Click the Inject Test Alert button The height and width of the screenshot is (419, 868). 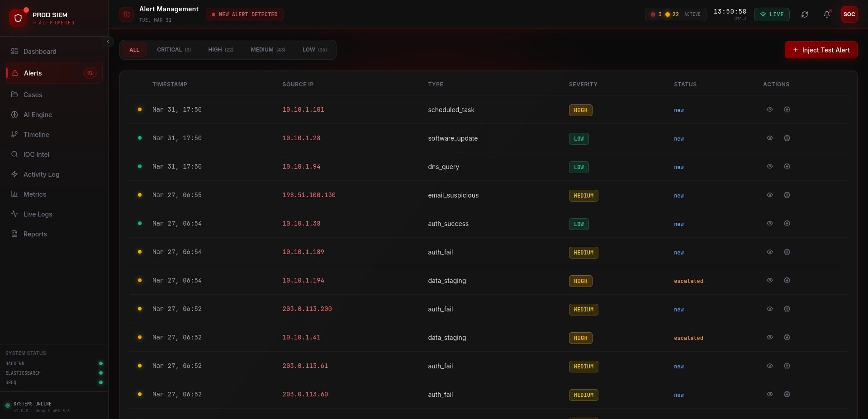tap(821, 50)
